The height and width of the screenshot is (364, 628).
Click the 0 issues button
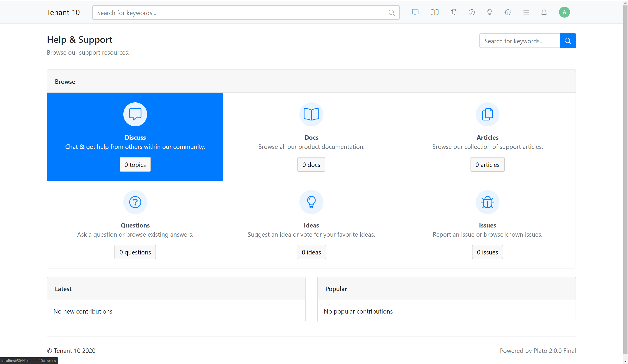pyautogui.click(x=488, y=252)
